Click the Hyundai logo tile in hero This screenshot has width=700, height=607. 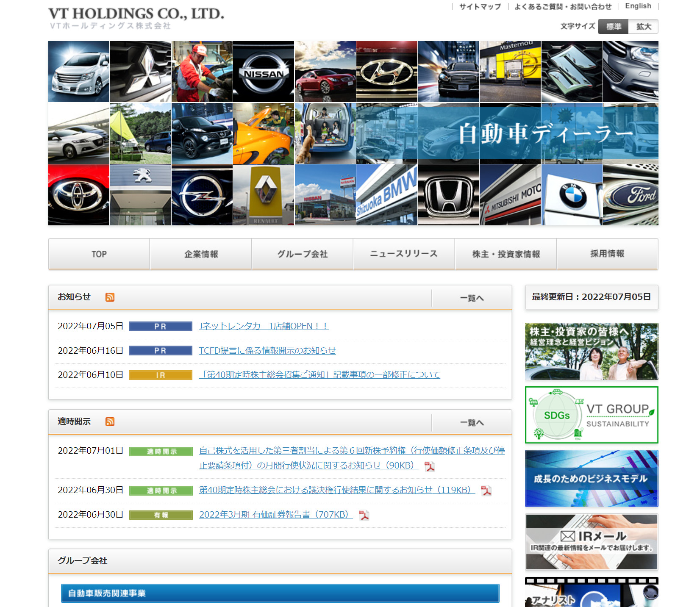coord(387,72)
